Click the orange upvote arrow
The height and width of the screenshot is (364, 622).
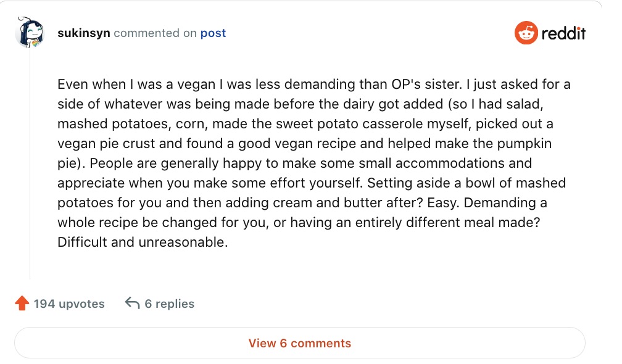pos(22,304)
